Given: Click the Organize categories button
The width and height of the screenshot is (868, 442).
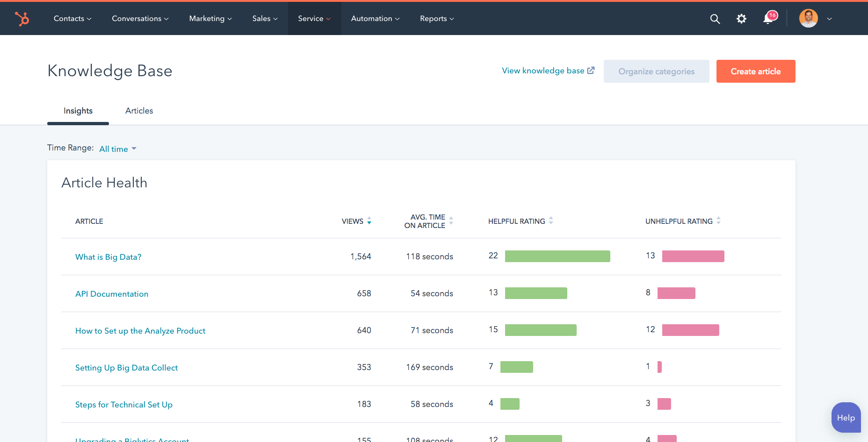Looking at the screenshot, I should (x=656, y=71).
